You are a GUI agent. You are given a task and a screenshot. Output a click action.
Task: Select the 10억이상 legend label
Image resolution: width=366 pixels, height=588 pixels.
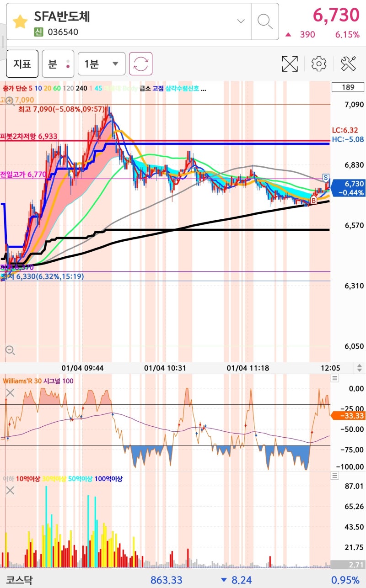pyautogui.click(x=28, y=479)
